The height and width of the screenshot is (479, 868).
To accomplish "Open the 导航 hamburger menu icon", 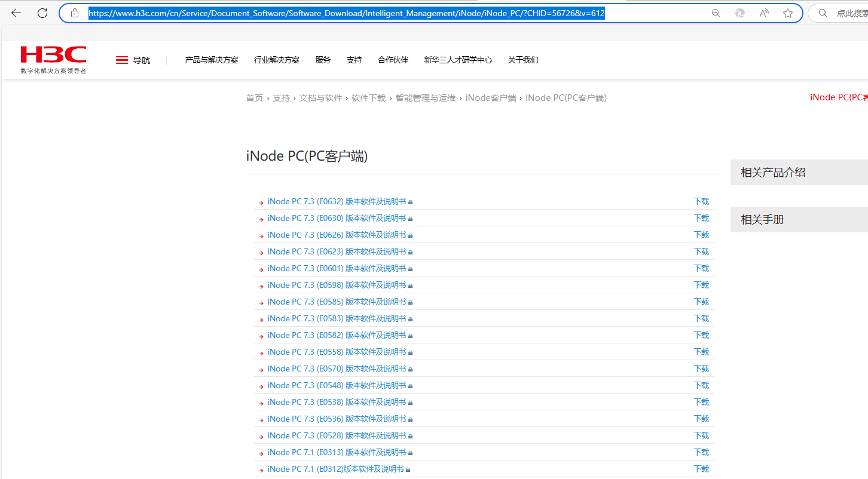I will point(122,60).
